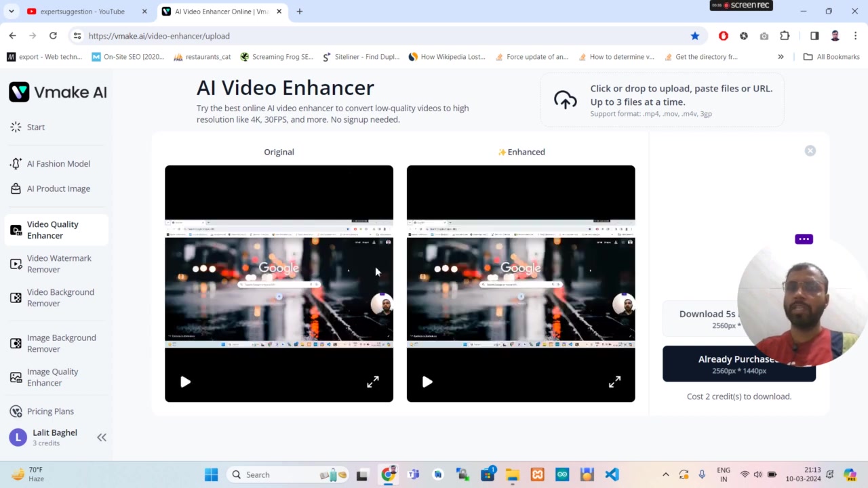The width and height of the screenshot is (868, 488).
Task: Collapse the sidebar with double chevron
Action: pos(102,438)
